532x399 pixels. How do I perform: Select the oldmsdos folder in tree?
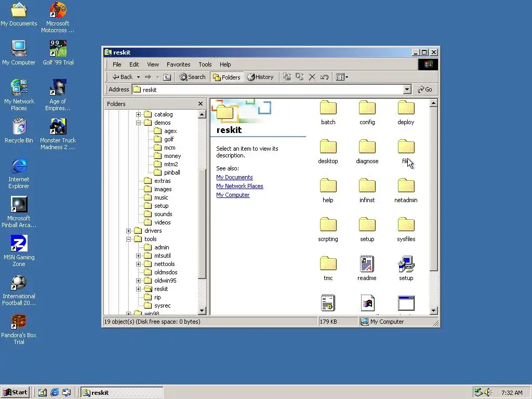161,272
